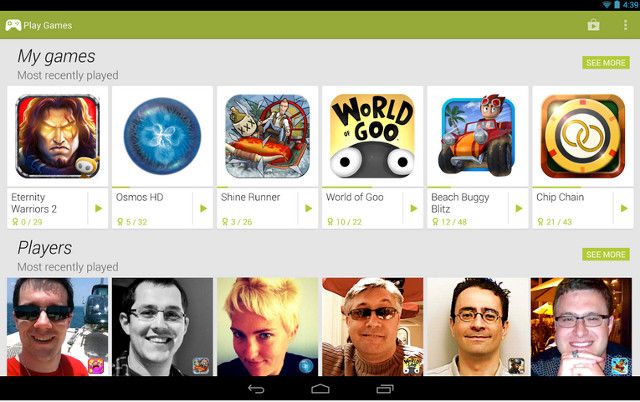
Task: Open the blonde-haired player's profile photo
Action: (267, 327)
